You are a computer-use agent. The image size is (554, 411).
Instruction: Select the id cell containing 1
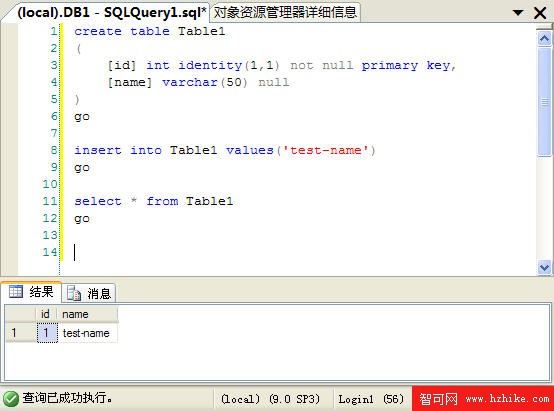tap(47, 333)
